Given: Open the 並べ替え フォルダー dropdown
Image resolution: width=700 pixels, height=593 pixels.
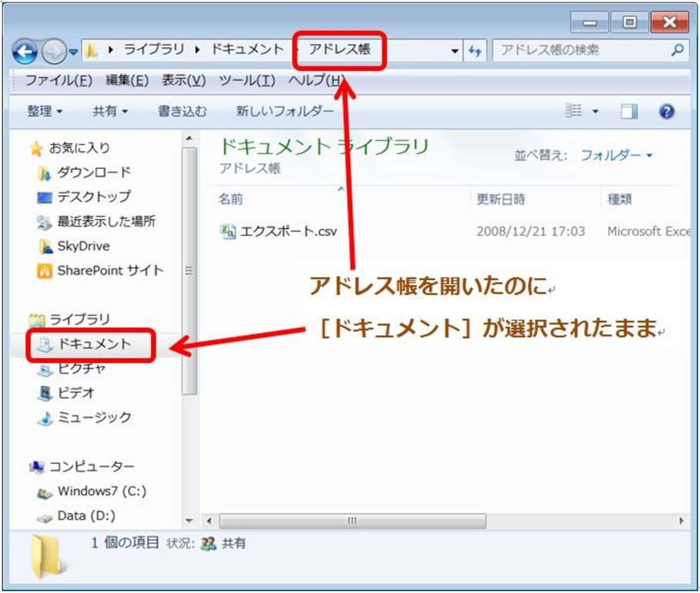Looking at the screenshot, I should 616,156.
